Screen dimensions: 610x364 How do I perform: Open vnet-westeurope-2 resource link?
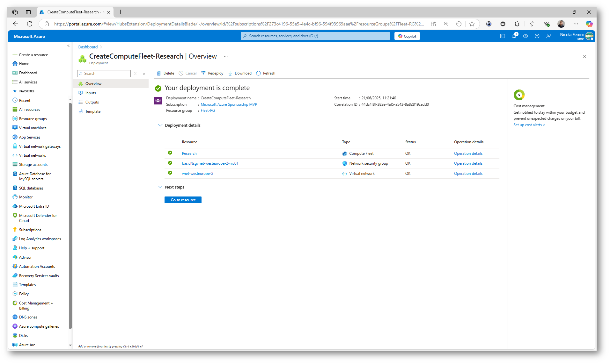pos(197,174)
